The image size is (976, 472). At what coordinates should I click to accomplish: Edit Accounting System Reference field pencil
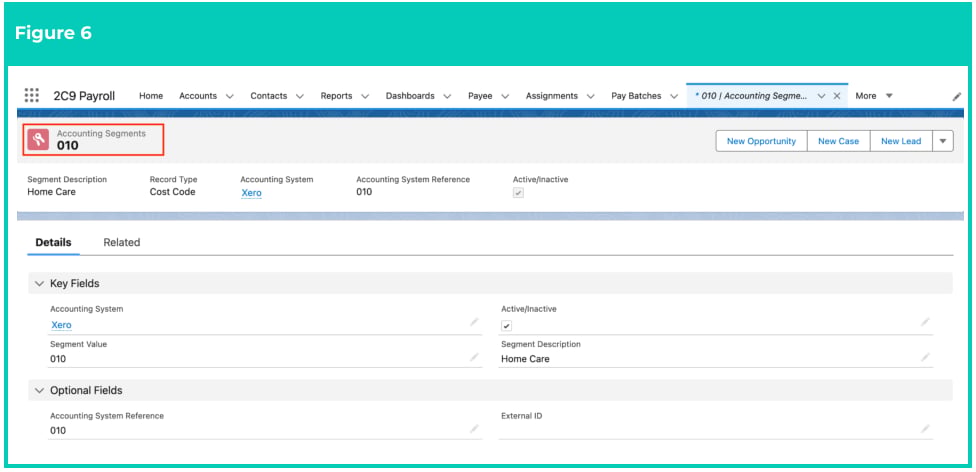point(474,428)
